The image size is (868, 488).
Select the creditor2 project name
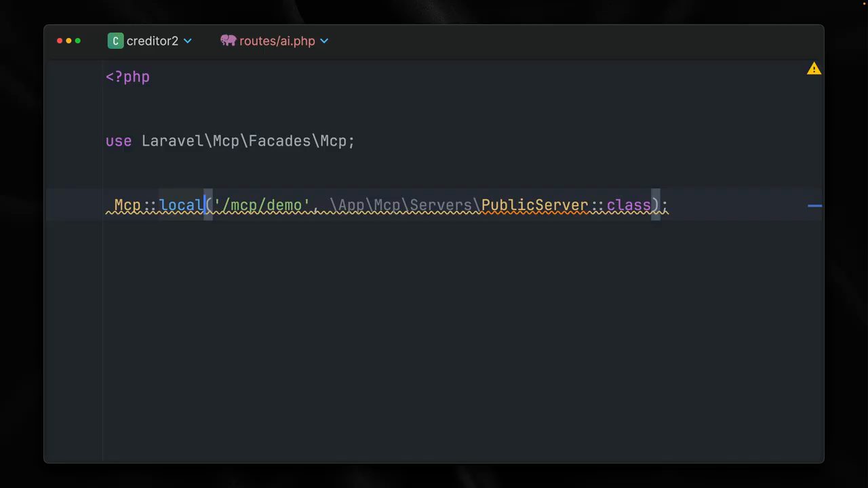tap(153, 41)
